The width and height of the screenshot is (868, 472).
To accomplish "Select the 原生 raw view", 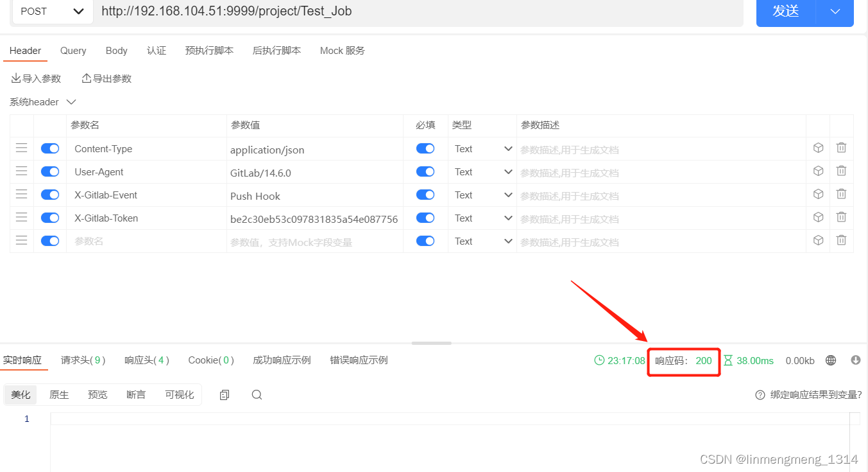I will tap(59, 395).
